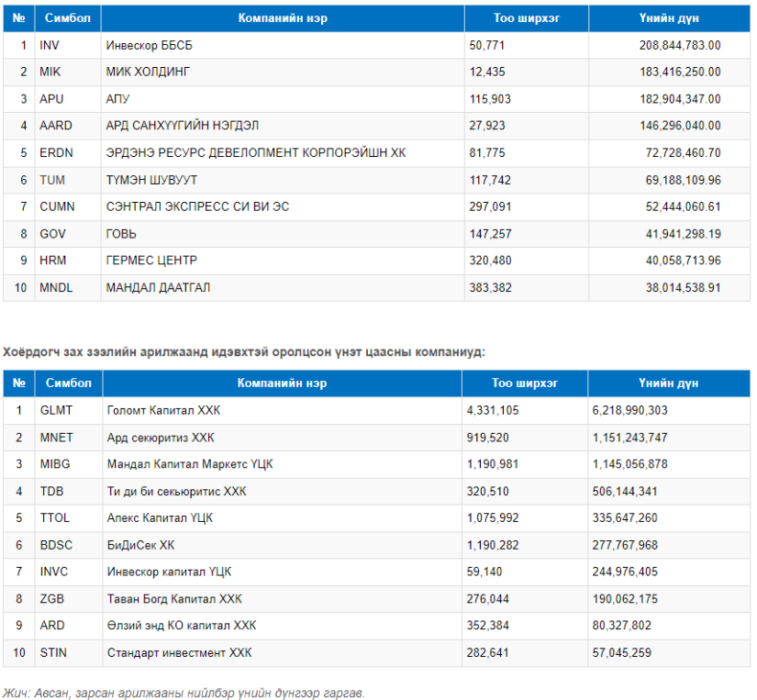Select the amount "208,844,783.00"
The height and width of the screenshot is (700, 757).
click(680, 45)
